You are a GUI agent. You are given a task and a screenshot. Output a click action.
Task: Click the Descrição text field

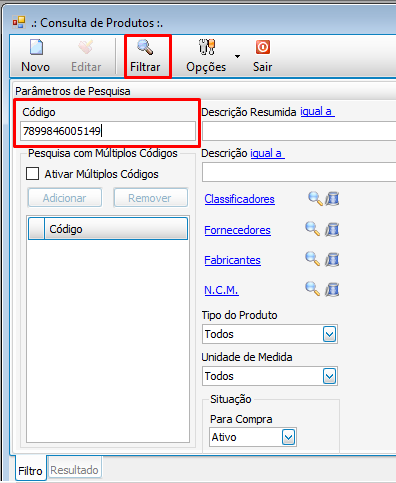pyautogui.click(x=299, y=172)
